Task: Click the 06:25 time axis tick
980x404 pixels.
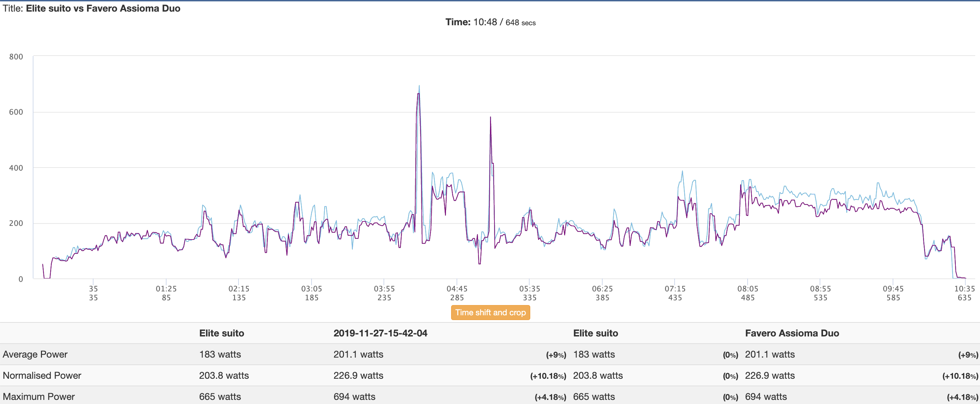Action: (602, 289)
